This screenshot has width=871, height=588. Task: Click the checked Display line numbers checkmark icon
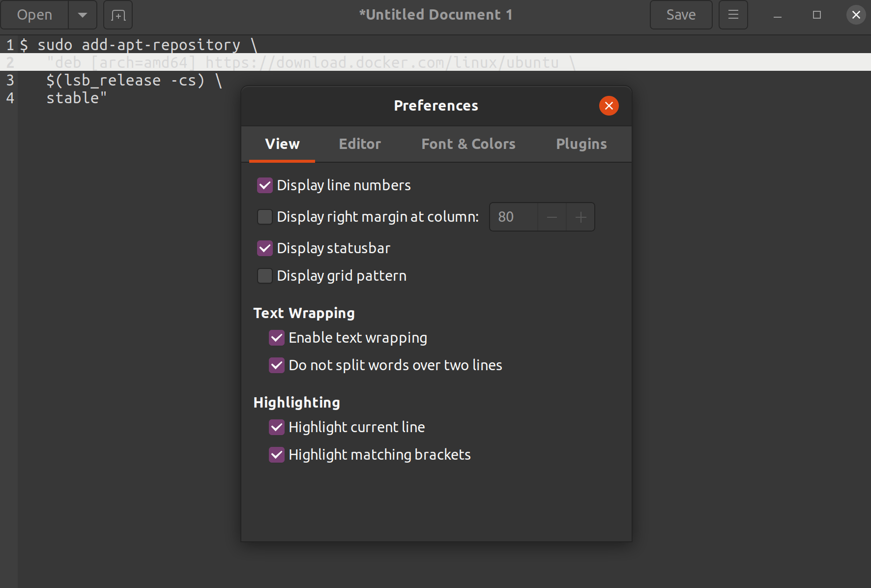(x=265, y=185)
